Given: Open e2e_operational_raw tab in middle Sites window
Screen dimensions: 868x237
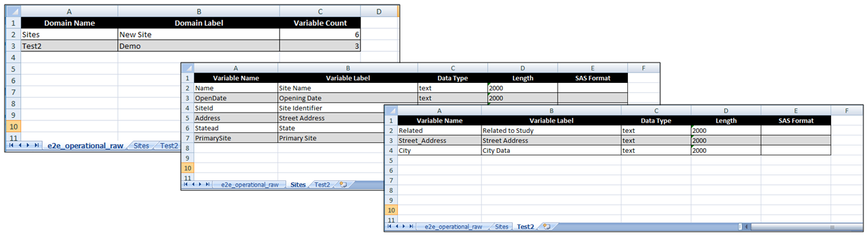Looking at the screenshot, I should coord(249,185).
